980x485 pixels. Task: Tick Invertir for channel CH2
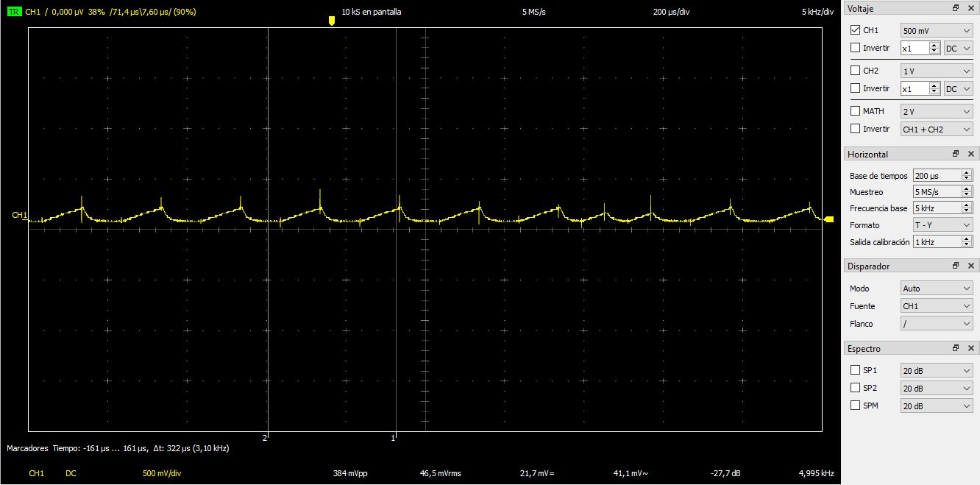point(855,88)
